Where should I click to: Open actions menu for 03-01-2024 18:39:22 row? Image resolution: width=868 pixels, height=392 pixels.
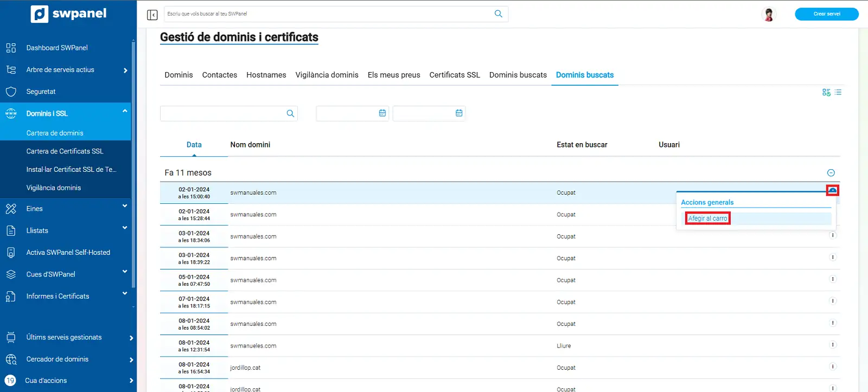click(833, 257)
